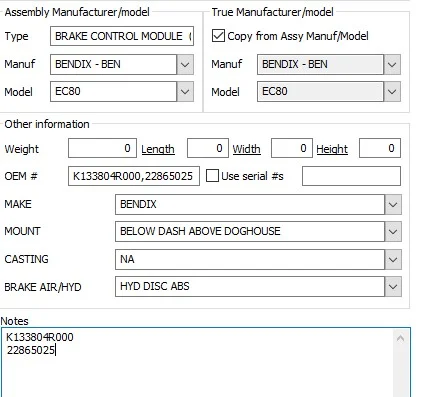This screenshot has width=422, height=397.
Task: Expand the MAKE dropdown arrow
Action: [393, 204]
